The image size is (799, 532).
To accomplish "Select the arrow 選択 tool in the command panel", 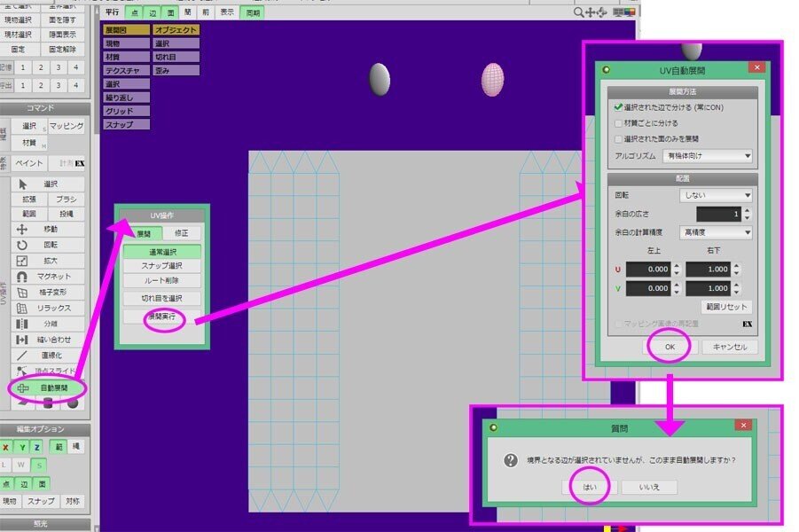I will [47, 184].
